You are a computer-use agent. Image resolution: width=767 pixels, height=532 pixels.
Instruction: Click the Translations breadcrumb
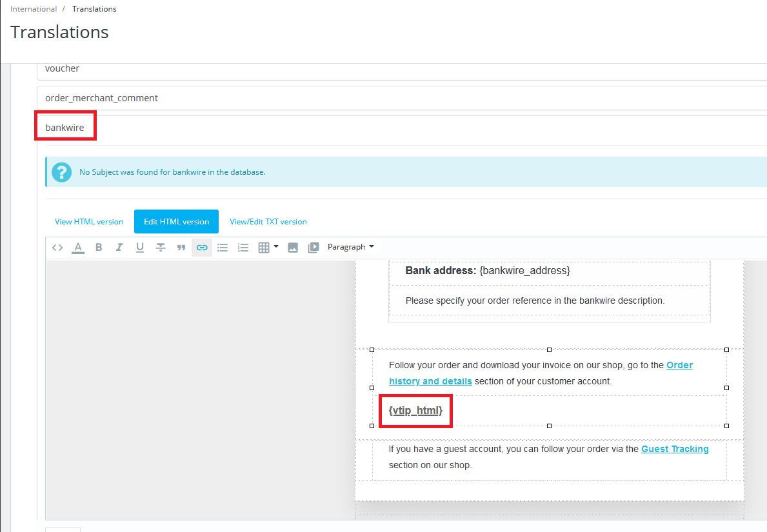pos(94,9)
